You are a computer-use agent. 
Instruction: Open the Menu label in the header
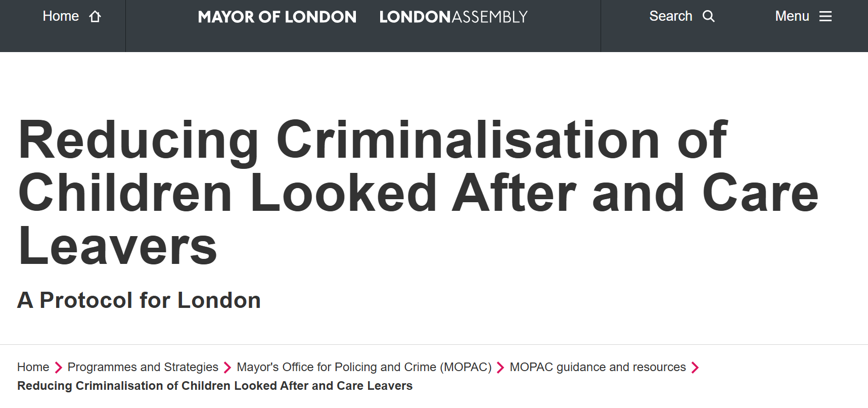792,16
